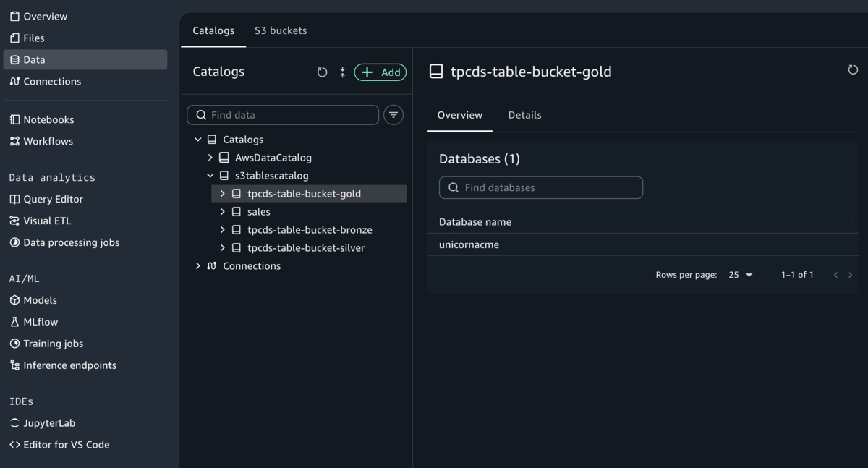Open the Notebooks page

pos(48,119)
